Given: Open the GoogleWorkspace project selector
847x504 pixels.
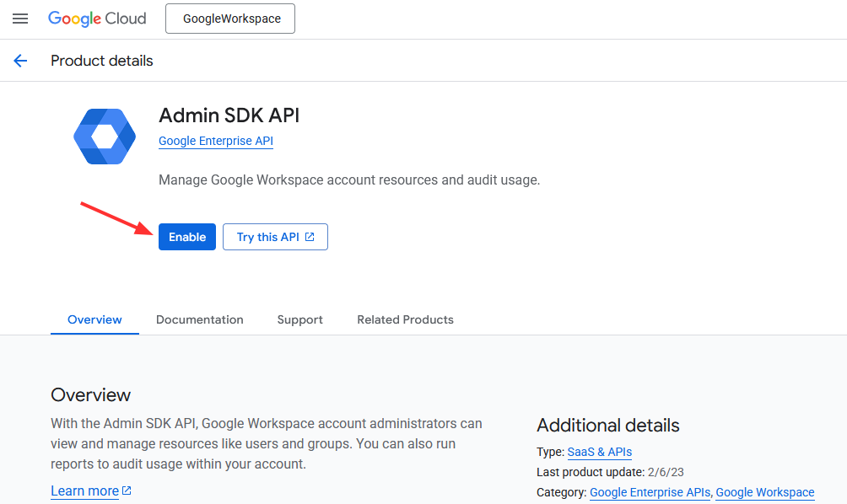Looking at the screenshot, I should [230, 19].
